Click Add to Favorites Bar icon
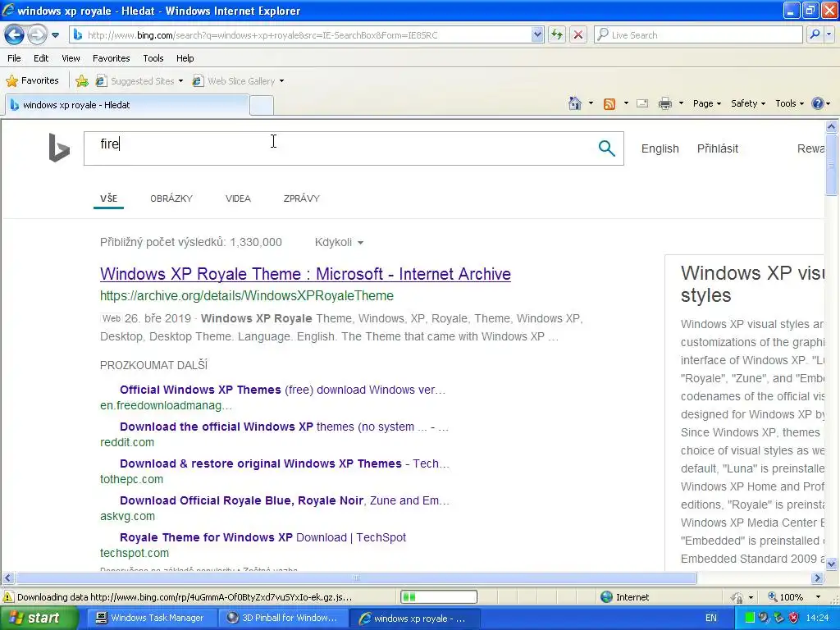 pyautogui.click(x=82, y=81)
